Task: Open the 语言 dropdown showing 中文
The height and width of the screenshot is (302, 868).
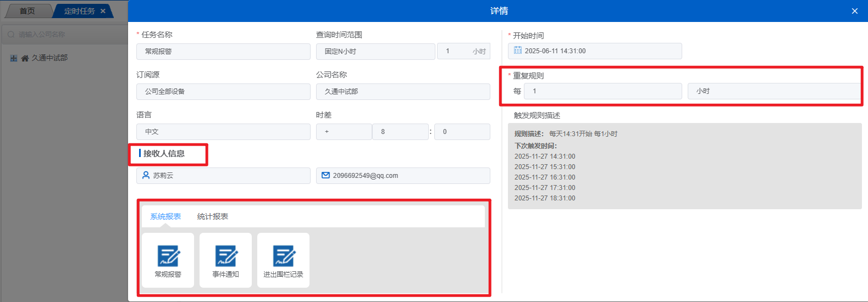Action: 223,132
